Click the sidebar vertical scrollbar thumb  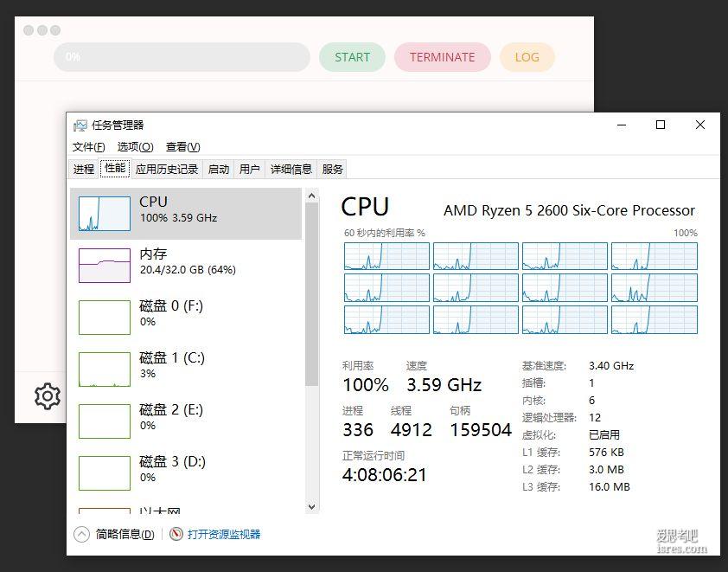tap(311, 294)
